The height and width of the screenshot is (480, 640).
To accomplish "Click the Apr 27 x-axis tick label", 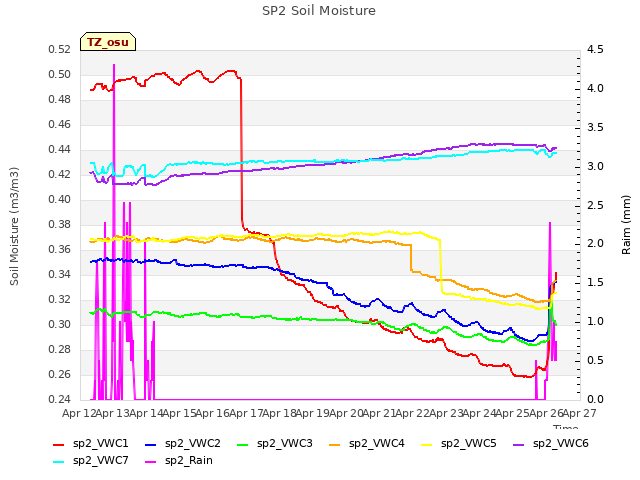I will [579, 413].
